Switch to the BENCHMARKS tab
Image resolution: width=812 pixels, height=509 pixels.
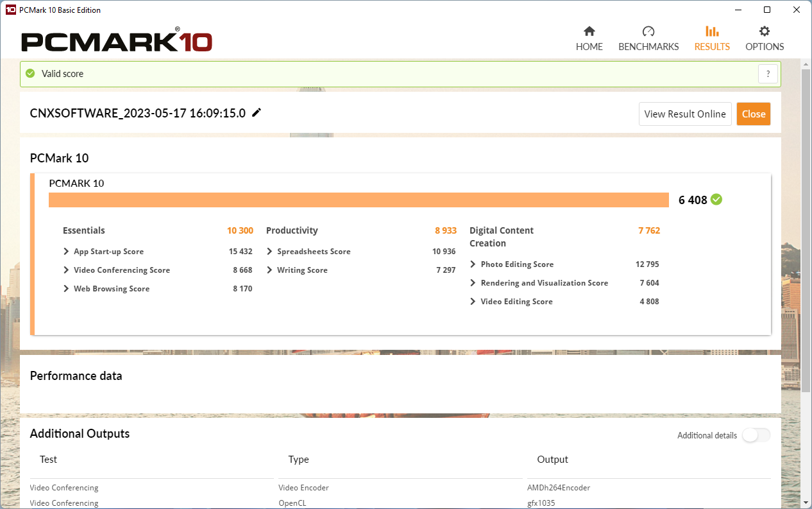pyautogui.click(x=648, y=39)
